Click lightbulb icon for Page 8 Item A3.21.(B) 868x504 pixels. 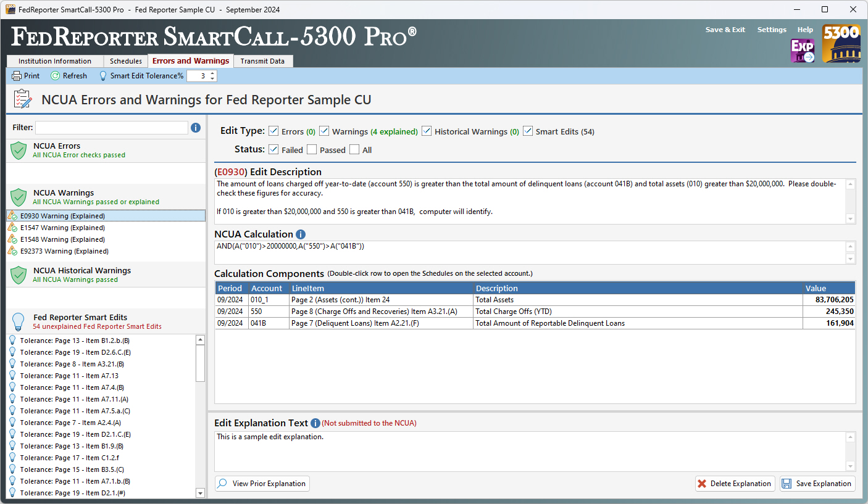pyautogui.click(x=12, y=364)
